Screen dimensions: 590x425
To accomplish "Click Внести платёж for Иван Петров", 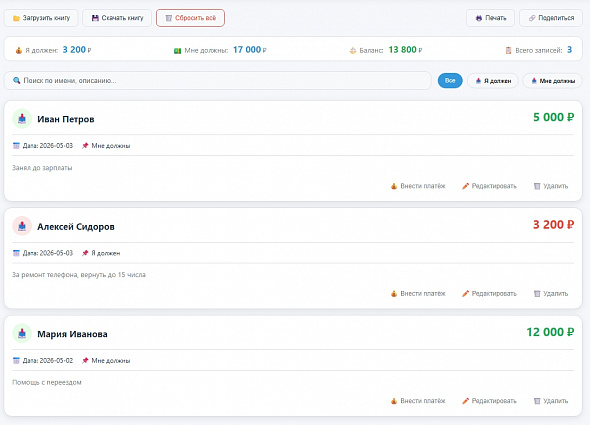I will [418, 186].
